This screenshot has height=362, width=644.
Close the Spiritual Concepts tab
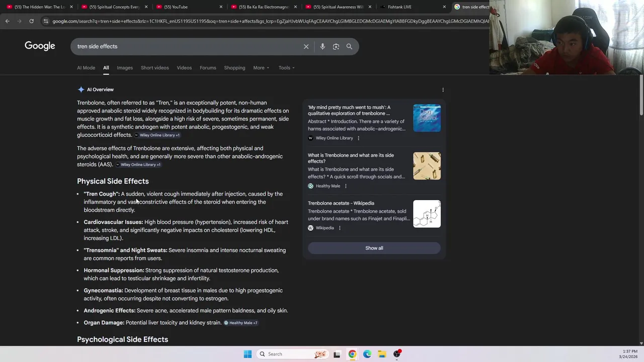[x=146, y=7]
